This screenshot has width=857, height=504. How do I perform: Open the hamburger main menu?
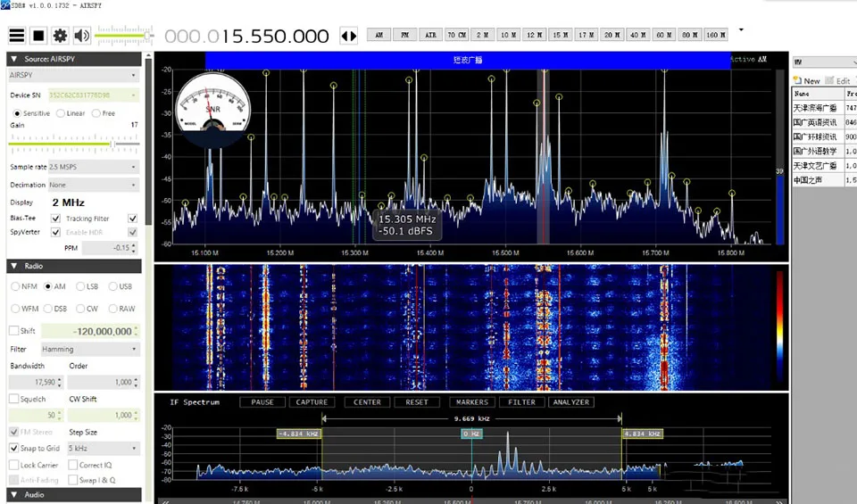point(17,36)
